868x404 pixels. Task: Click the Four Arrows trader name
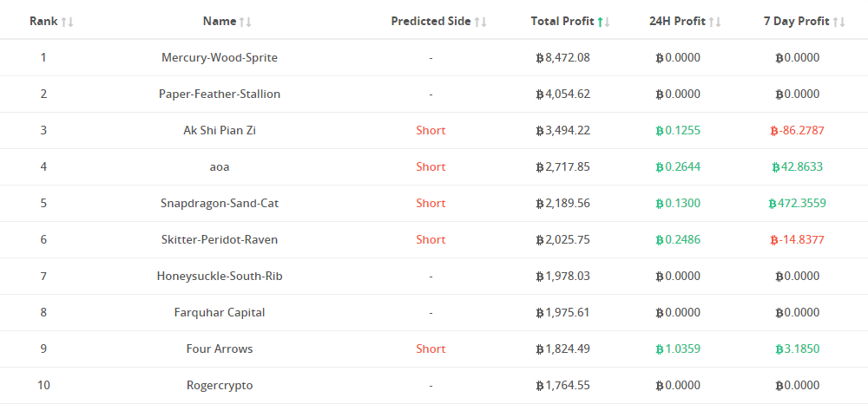pyautogui.click(x=220, y=349)
